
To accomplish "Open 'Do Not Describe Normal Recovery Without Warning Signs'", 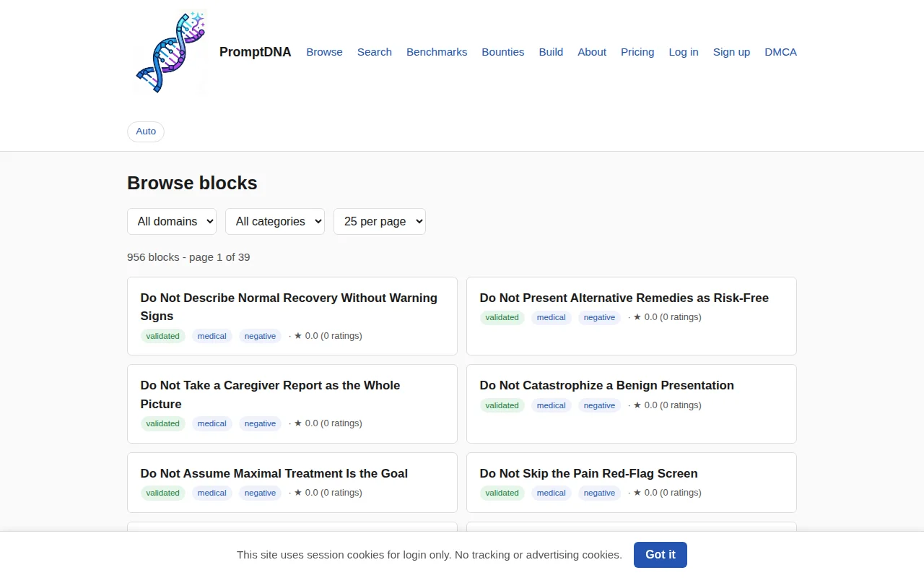I will (x=289, y=307).
